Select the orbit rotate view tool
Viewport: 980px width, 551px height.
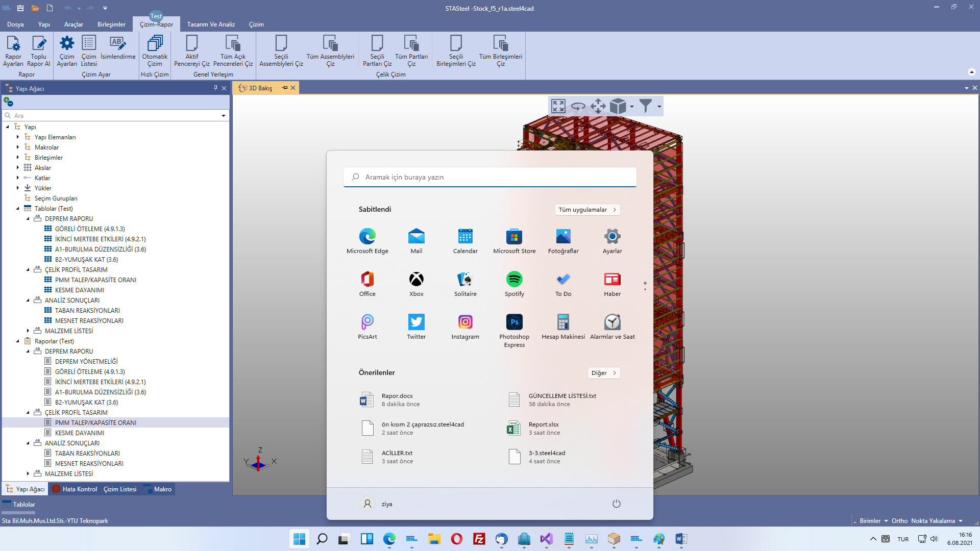pos(578,106)
